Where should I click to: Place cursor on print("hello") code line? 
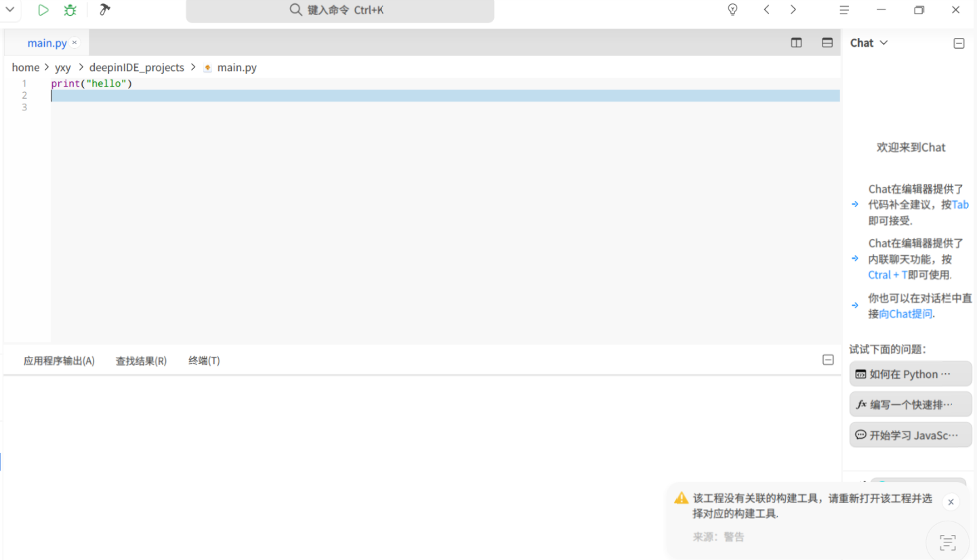pyautogui.click(x=91, y=83)
